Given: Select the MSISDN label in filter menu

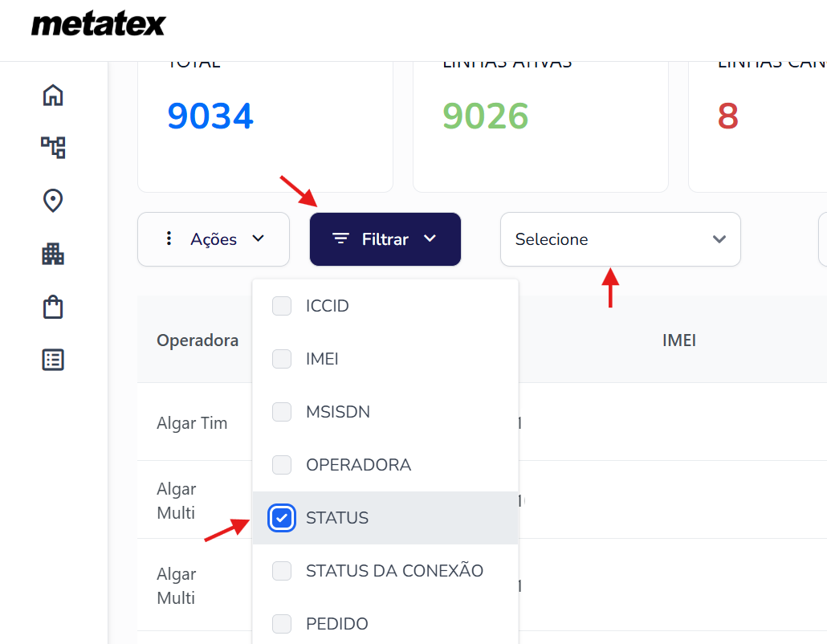Looking at the screenshot, I should coord(338,412).
